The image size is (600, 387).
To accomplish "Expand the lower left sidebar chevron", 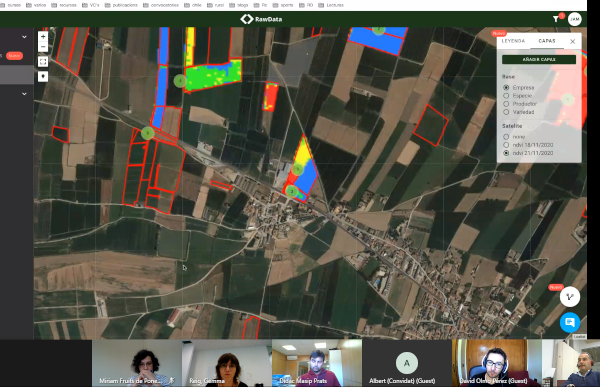I will [x=24, y=94].
